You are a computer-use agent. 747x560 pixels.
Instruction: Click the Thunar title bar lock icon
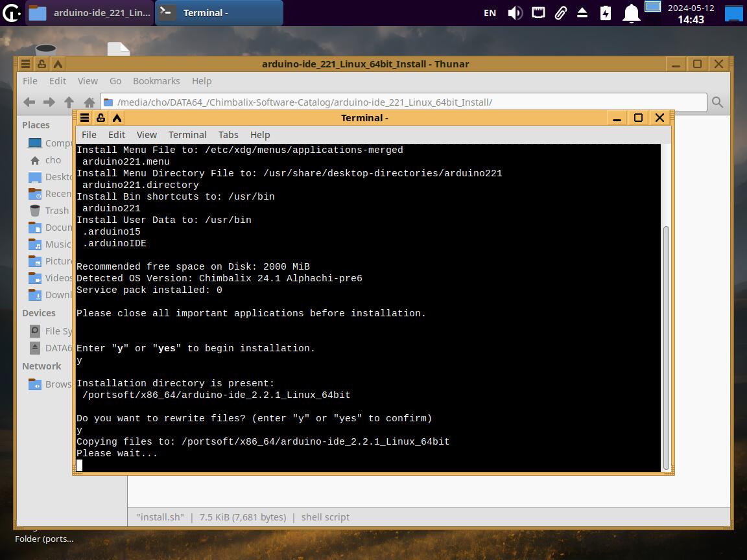[42, 64]
